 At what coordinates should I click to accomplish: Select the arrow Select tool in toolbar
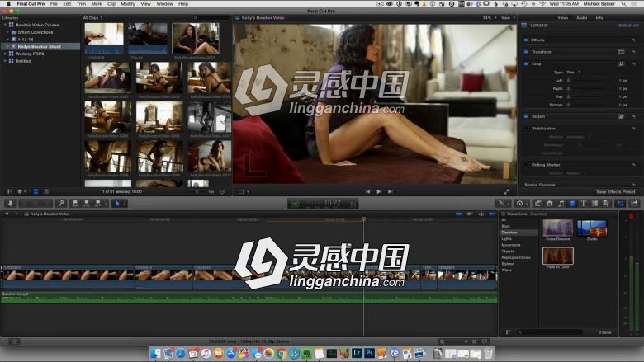[117, 204]
